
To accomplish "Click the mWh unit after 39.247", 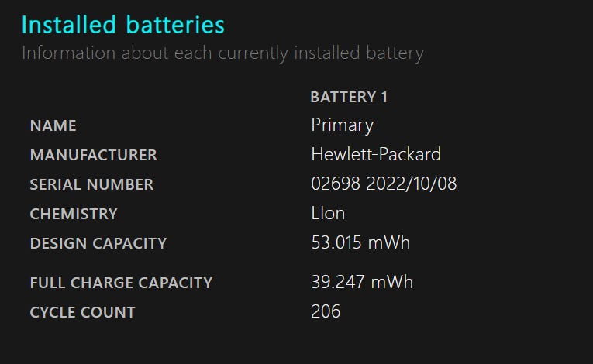I will click(392, 282).
